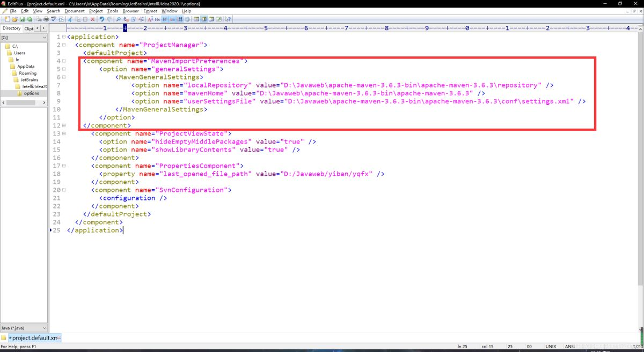Image resolution: width=644 pixels, height=352 pixels.
Task: Open the Emmet menu
Action: point(151,11)
